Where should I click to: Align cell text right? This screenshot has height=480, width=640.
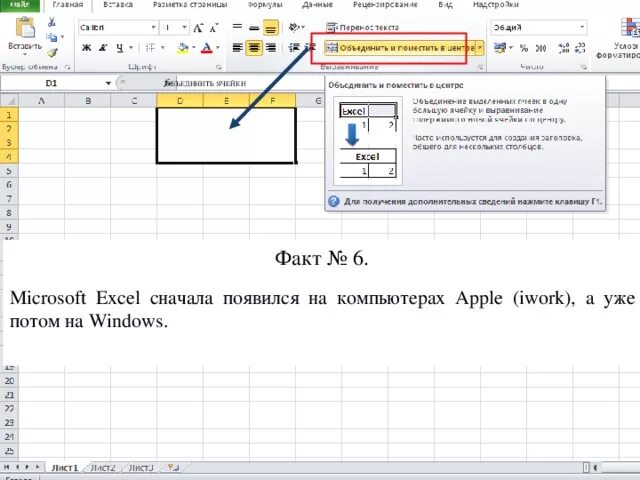271,48
